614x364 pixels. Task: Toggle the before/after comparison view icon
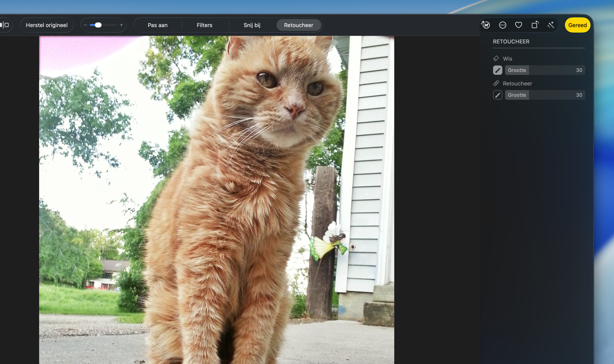5,25
